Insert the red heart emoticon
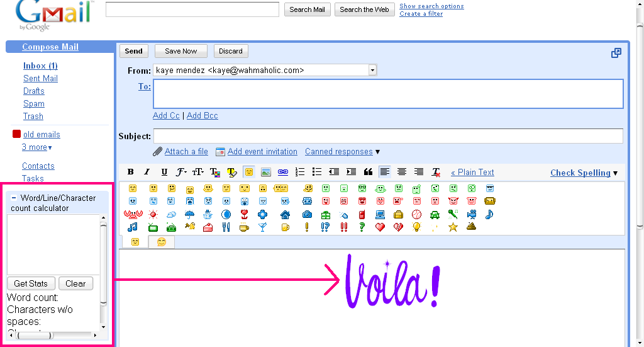Screen dimensions: 644x347 380,227
